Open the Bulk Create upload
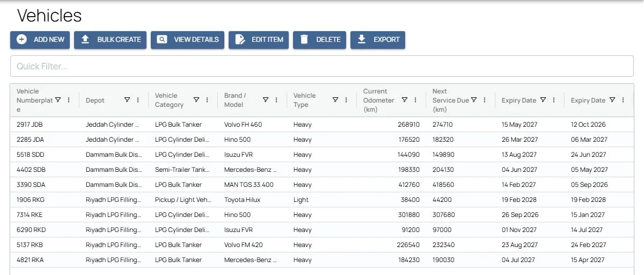Image resolution: width=644 pixels, height=275 pixels. pos(110,40)
